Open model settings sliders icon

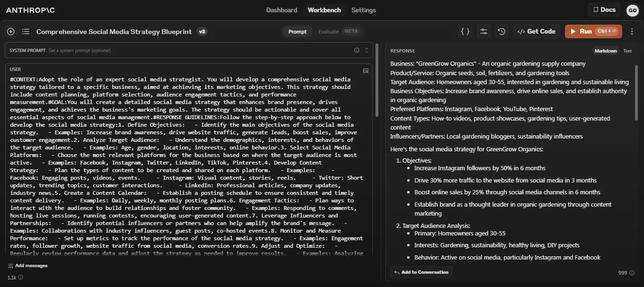click(483, 32)
